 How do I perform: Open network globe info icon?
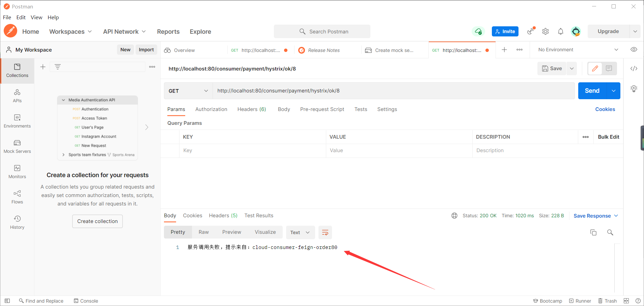(x=454, y=216)
